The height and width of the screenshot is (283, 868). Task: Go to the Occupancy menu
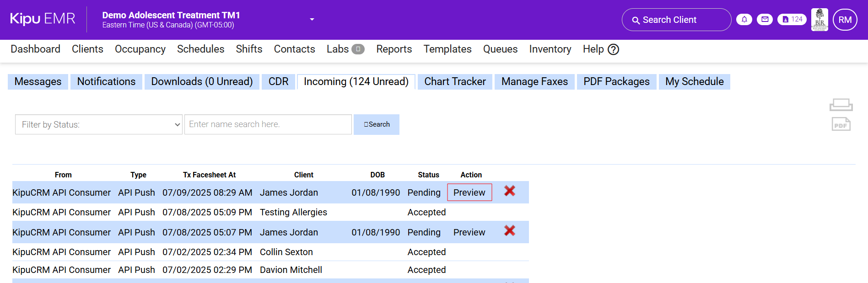point(140,49)
